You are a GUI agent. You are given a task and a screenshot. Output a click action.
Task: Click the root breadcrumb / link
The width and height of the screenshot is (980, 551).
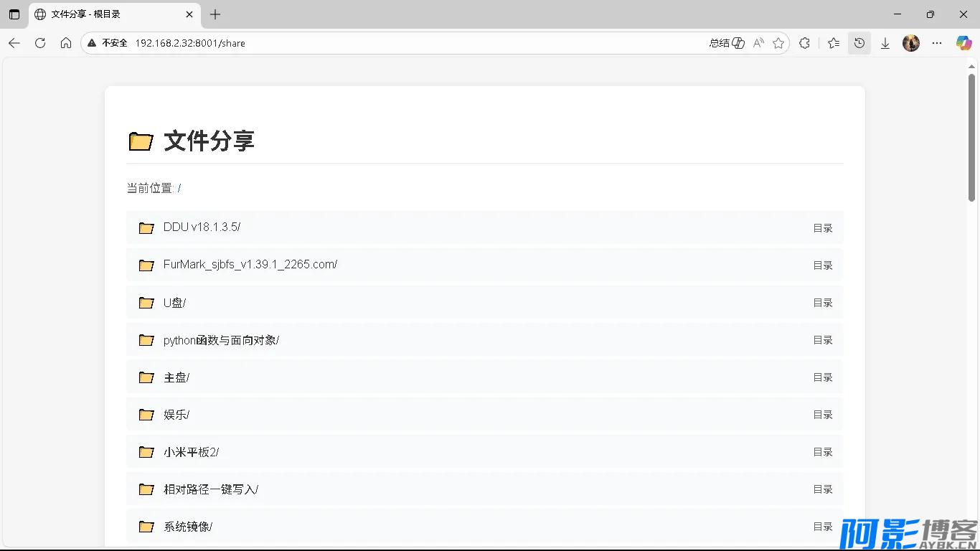179,188
